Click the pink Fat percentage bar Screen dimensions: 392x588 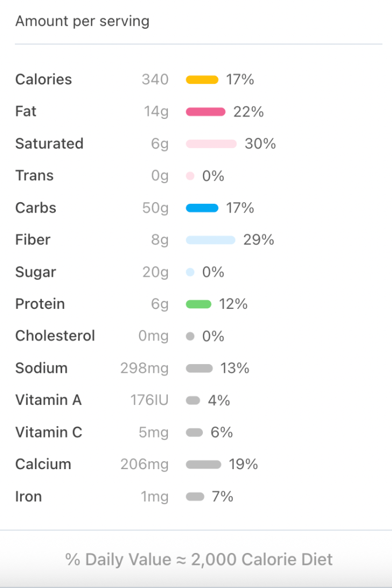(205, 112)
